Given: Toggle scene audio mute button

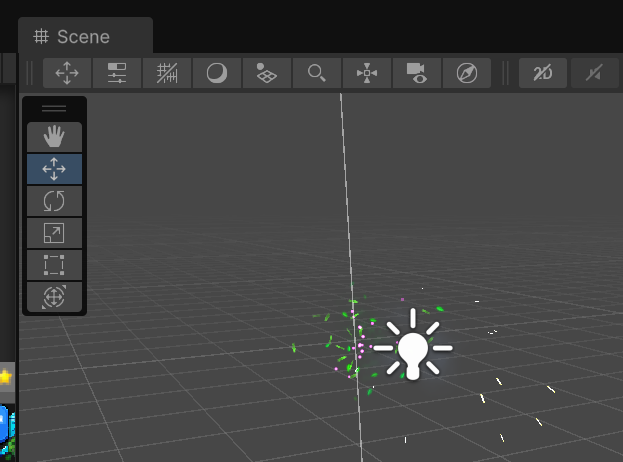Looking at the screenshot, I should click(x=595, y=73).
